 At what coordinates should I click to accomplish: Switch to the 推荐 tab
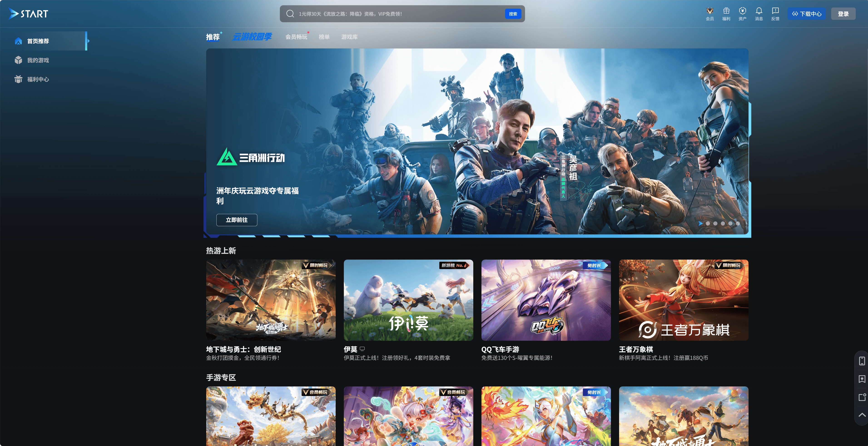[213, 37]
